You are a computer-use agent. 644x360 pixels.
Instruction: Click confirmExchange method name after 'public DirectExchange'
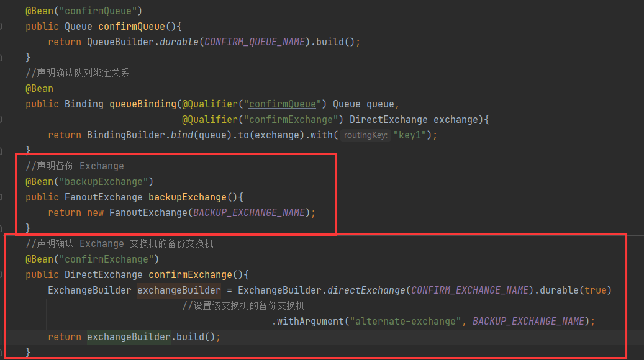pos(190,275)
